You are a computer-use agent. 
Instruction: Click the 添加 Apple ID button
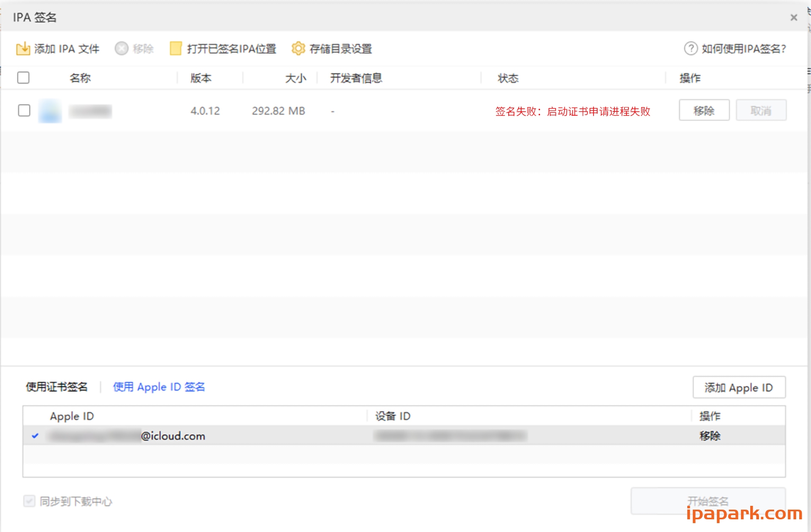[x=739, y=387]
